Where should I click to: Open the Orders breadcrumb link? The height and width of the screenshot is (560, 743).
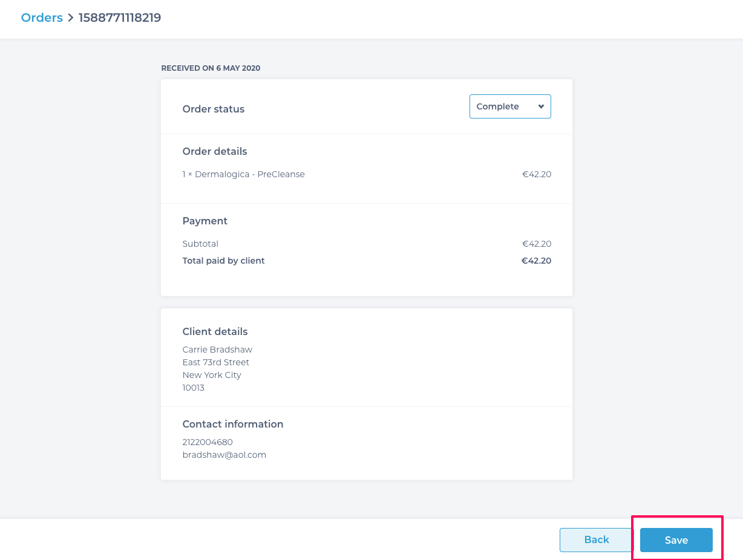[42, 18]
